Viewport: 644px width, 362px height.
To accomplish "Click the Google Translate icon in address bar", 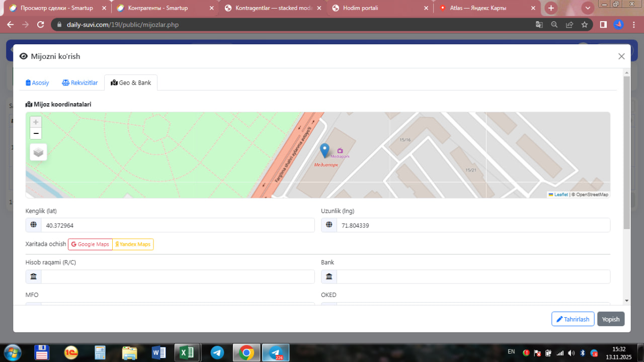I will (539, 25).
